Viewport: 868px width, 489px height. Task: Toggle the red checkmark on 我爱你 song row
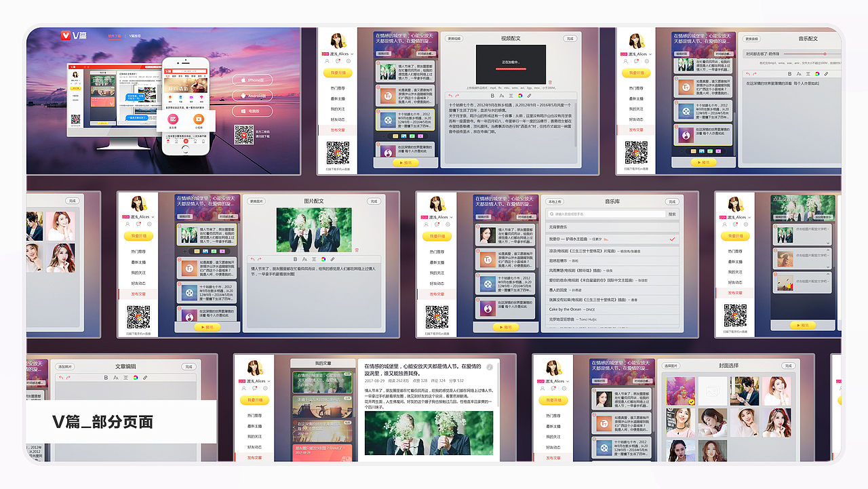(672, 239)
